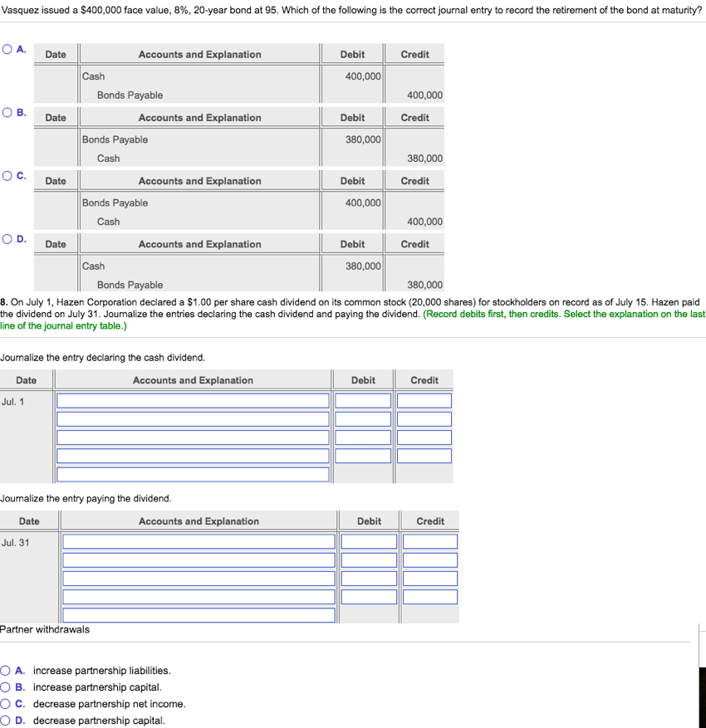Click 'Jul. 1' date cell
The height and width of the screenshot is (728, 706).
12,402
